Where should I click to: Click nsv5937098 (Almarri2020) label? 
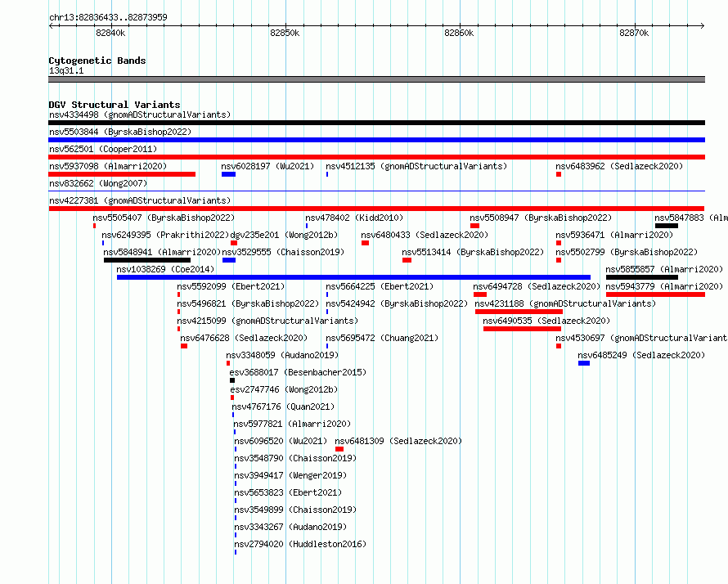[108, 166]
